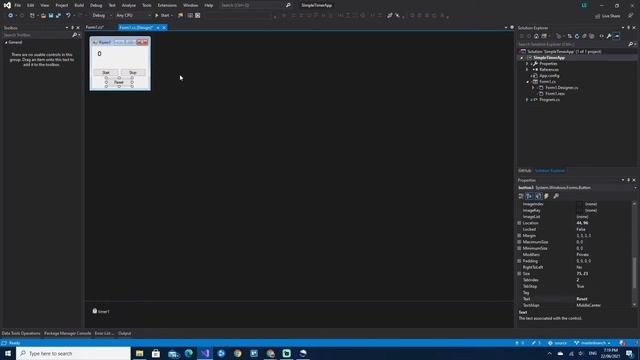The image size is (640, 360).
Task: Expand the Location property in Properties
Action: pos(519,223)
